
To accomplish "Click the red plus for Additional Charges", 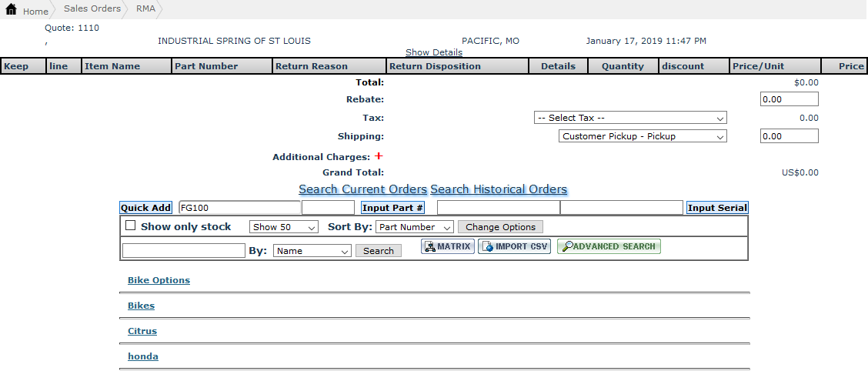I will 379,156.
